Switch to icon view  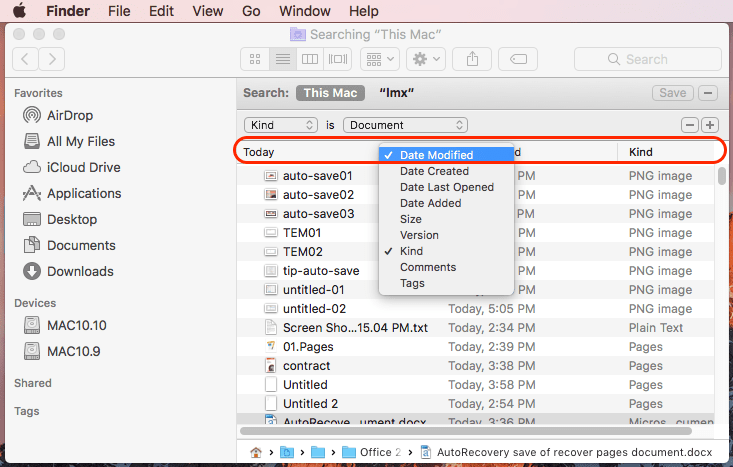pos(255,59)
